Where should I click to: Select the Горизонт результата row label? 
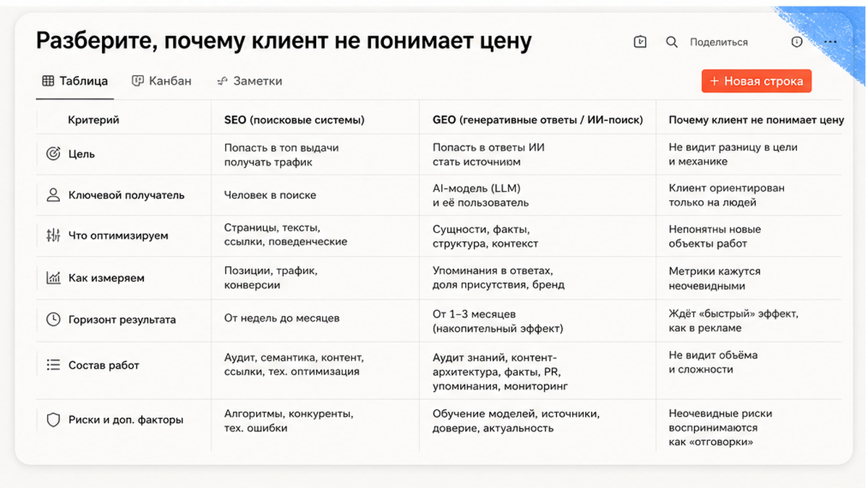[122, 320]
